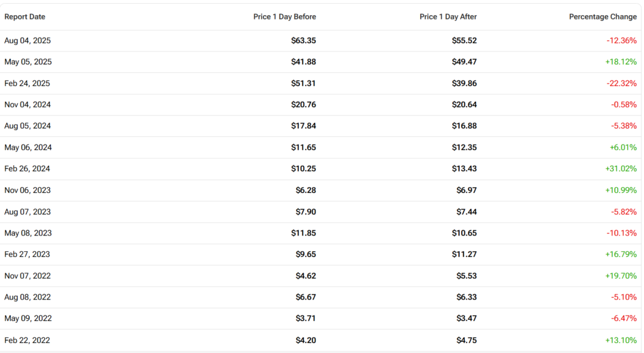The height and width of the screenshot is (353, 644).
Task: Click the $7.90 price before value
Action: tap(306, 212)
